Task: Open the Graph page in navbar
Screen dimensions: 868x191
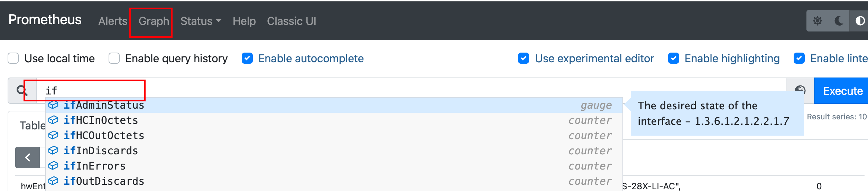Action: coord(154,21)
